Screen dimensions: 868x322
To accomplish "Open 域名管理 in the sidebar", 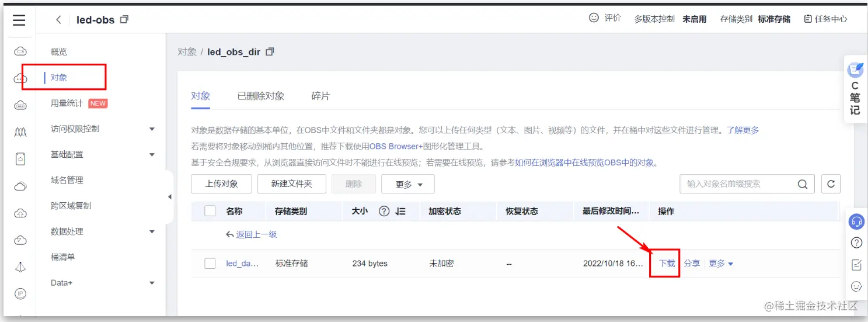I will point(67,180).
